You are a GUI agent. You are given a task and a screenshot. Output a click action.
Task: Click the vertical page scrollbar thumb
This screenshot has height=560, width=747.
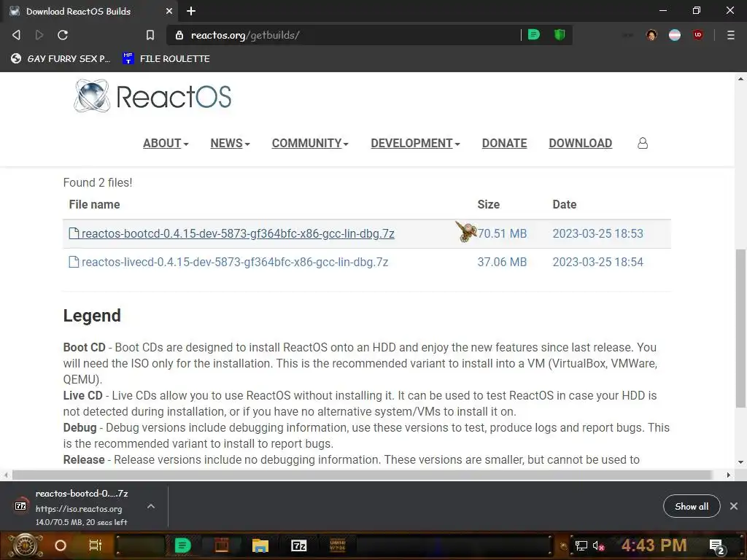coord(741,329)
